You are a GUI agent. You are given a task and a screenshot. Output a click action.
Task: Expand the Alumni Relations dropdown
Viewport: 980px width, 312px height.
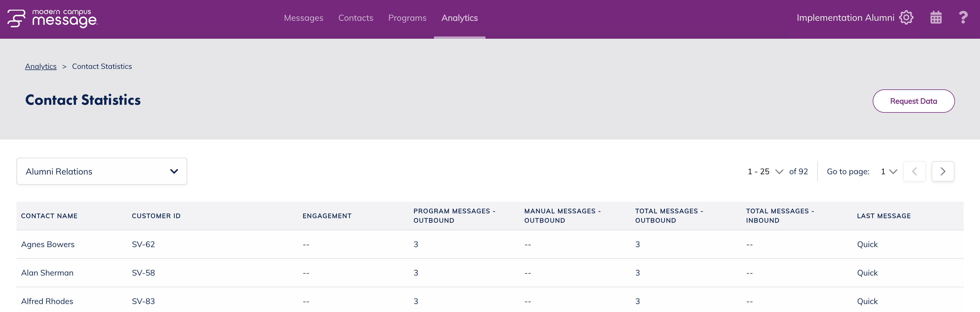click(102, 172)
